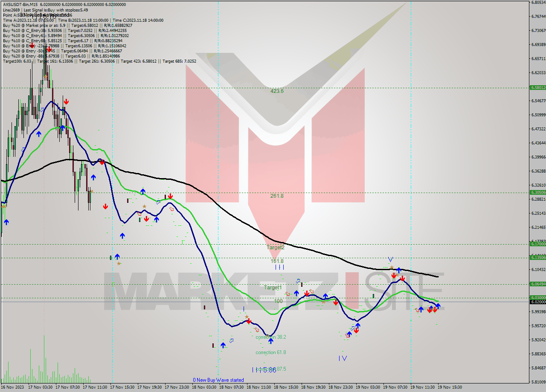Screen dimensions: 546x392
Task: Click the row with 'Target:6.13506' and R/R:1.15106042
Action: [64, 46]
